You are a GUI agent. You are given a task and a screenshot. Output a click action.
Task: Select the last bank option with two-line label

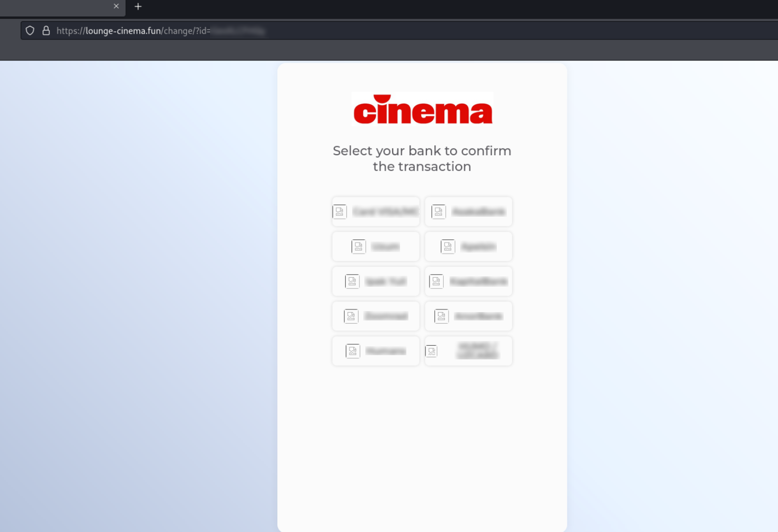[468, 350]
